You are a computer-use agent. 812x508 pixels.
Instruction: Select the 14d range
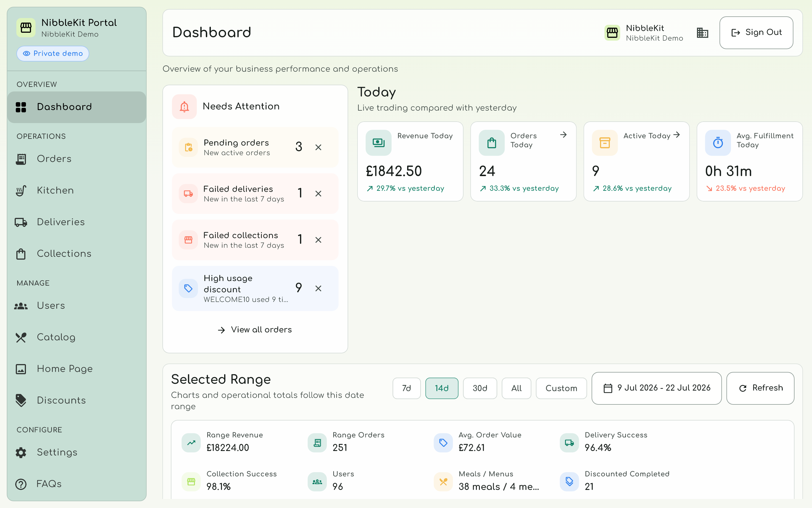coord(442,388)
